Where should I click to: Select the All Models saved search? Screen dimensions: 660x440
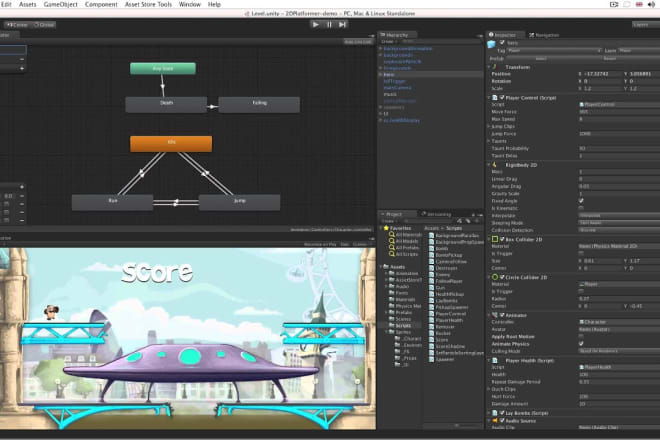point(404,241)
